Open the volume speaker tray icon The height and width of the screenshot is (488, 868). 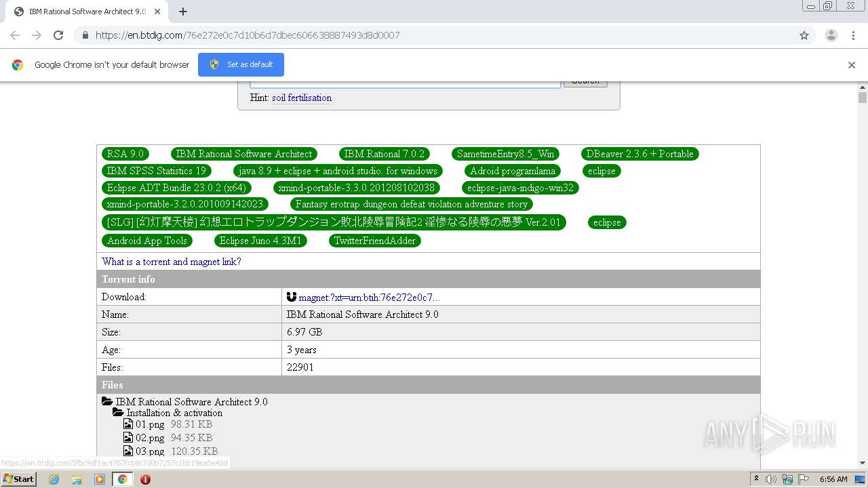pos(771,479)
